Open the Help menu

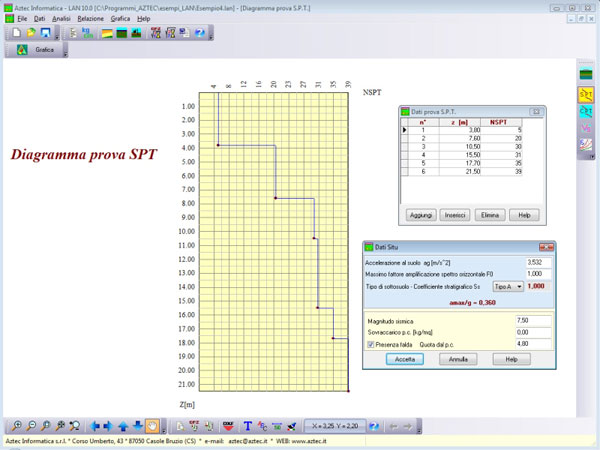pos(143,18)
